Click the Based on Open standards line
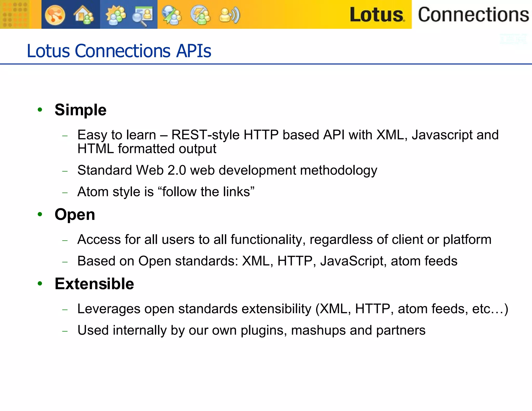The width and height of the screenshot is (532, 411). coord(267,261)
